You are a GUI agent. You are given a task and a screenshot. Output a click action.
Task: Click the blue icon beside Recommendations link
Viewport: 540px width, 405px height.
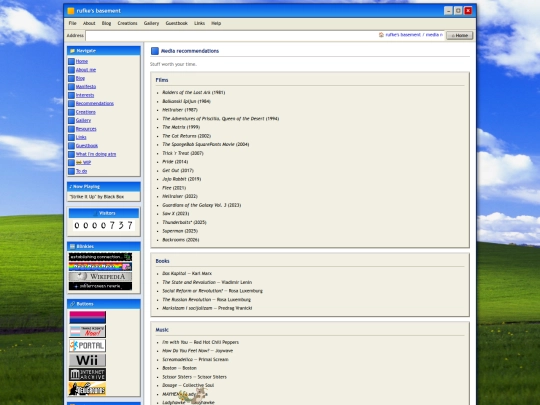[x=71, y=104]
